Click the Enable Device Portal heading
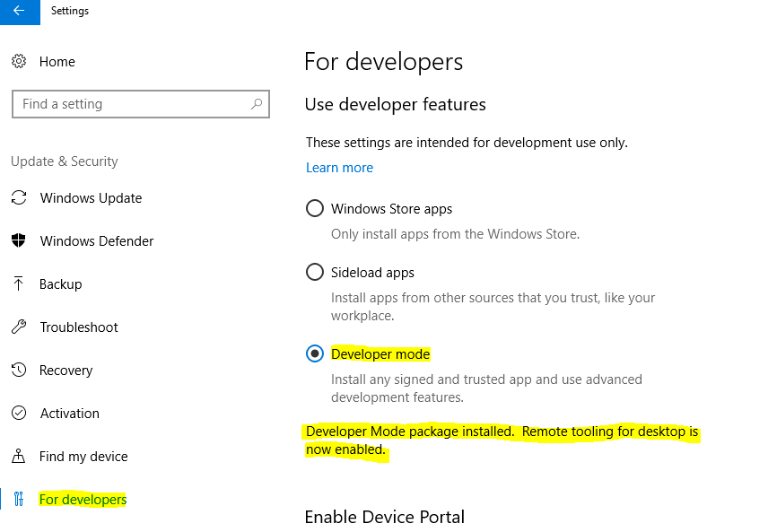 [385, 518]
